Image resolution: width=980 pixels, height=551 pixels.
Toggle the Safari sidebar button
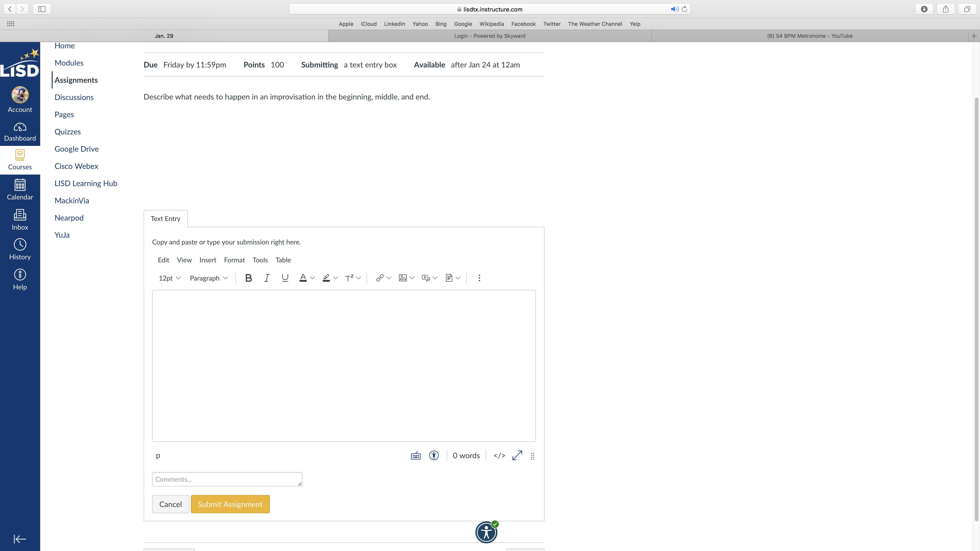pyautogui.click(x=42, y=9)
